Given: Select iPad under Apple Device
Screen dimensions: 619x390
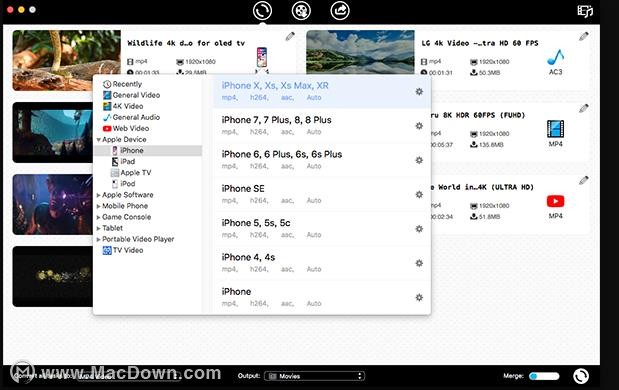Looking at the screenshot, I should [x=123, y=161].
